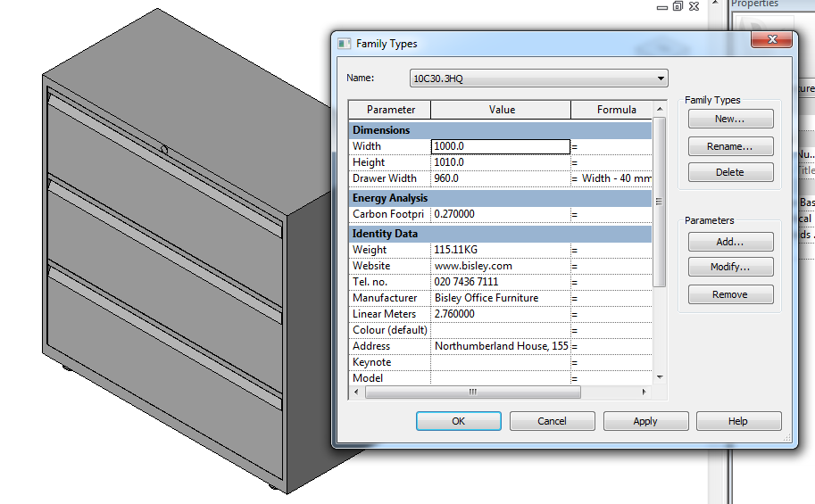Click the Width parameter label

[x=367, y=146]
